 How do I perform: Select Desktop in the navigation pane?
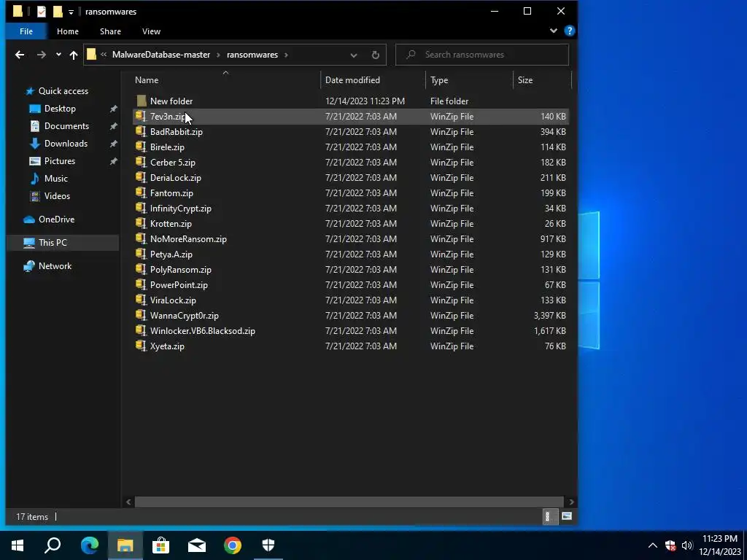click(60, 109)
